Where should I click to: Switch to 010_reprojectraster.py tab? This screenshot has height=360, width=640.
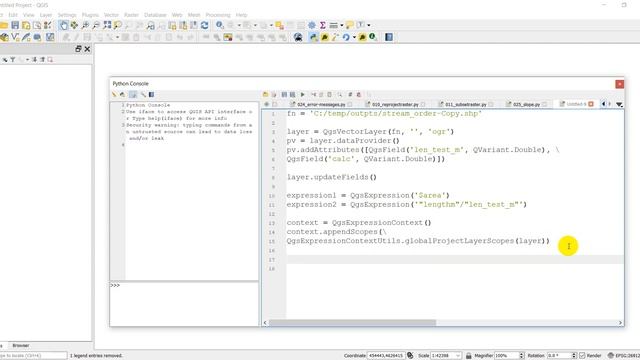(395, 104)
